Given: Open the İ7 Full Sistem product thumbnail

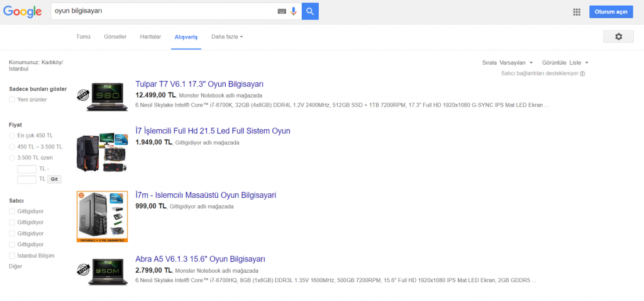Looking at the screenshot, I should (102, 152).
